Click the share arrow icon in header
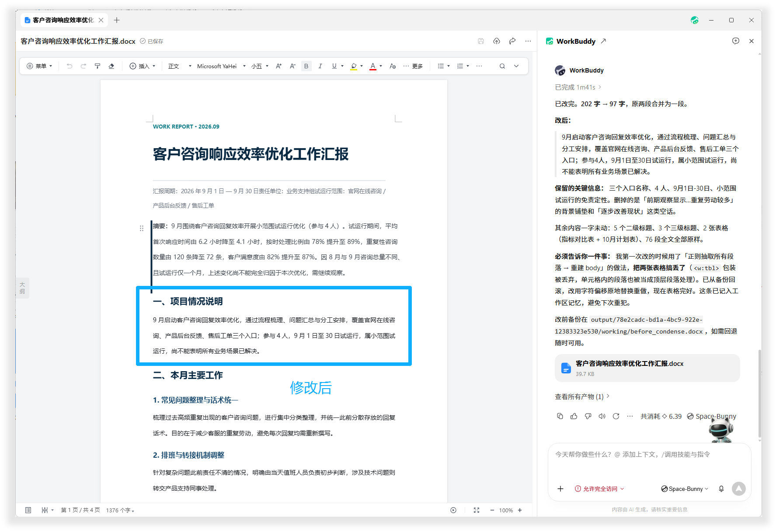The width and height of the screenshot is (776, 532). click(x=512, y=41)
